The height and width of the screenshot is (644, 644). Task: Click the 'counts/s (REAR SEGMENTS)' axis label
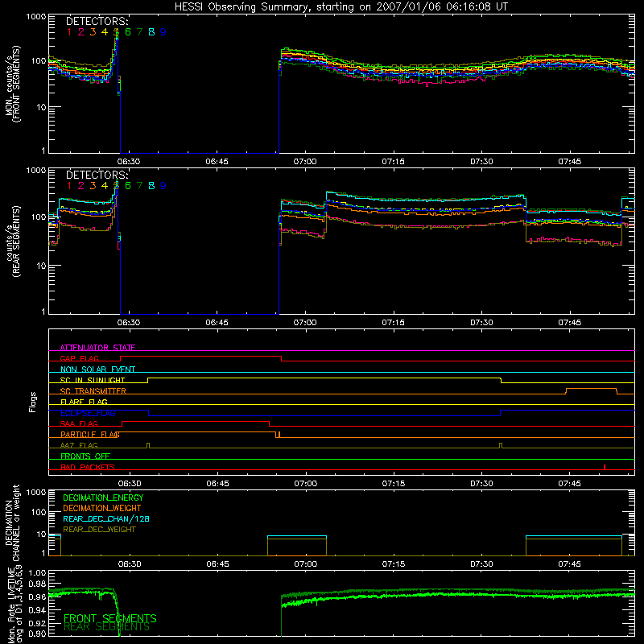(13, 242)
